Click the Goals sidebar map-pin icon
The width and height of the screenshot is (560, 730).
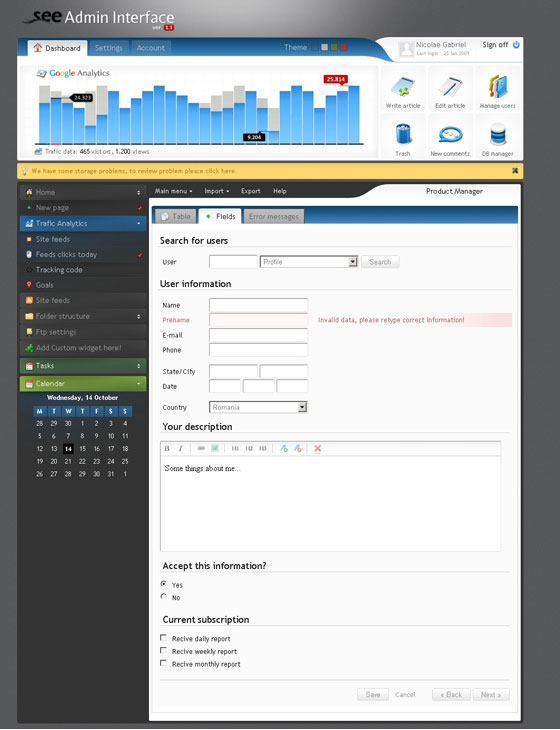tap(29, 285)
